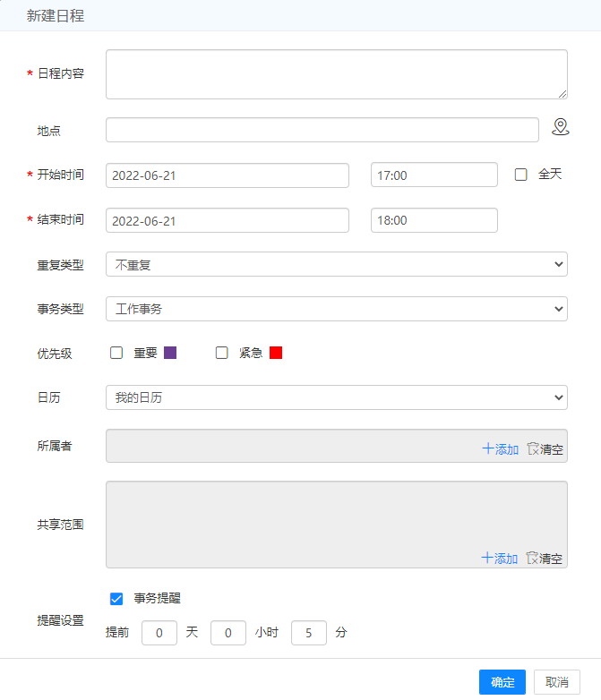Click 清空 in the 共享范围 box
The height and width of the screenshot is (700, 601).
[545, 559]
